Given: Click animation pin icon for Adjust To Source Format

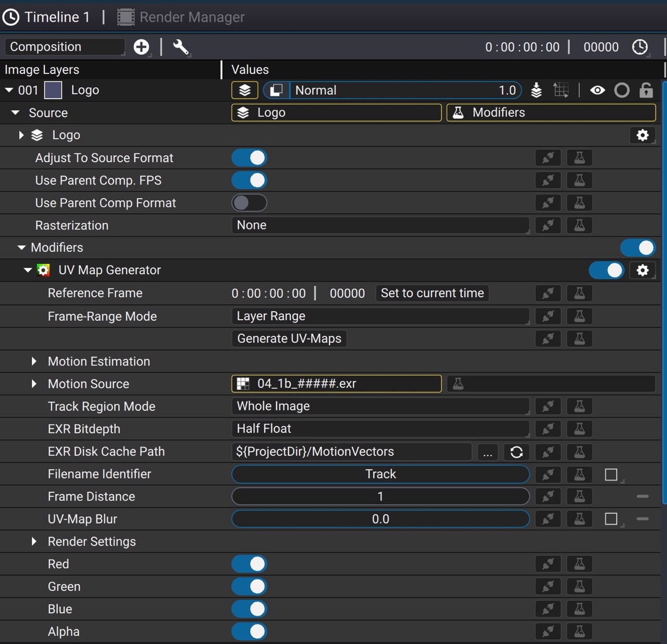Looking at the screenshot, I should [x=548, y=157].
